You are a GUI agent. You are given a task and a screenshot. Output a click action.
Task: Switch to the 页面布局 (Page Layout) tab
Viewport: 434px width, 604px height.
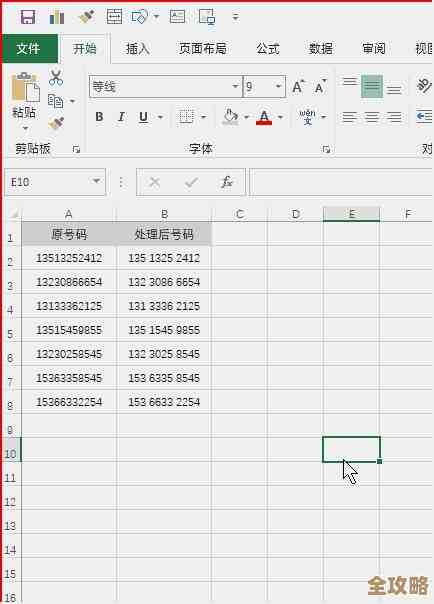click(203, 49)
